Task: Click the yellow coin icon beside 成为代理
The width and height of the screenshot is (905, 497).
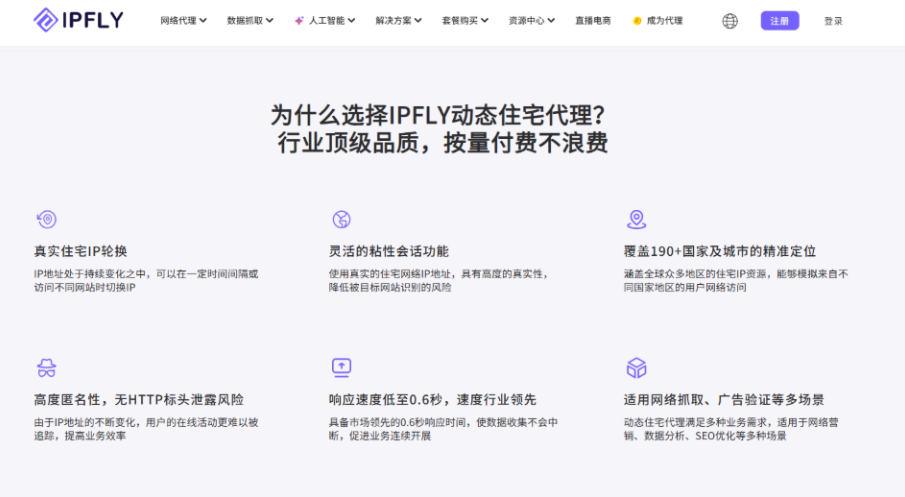Action: (637, 21)
